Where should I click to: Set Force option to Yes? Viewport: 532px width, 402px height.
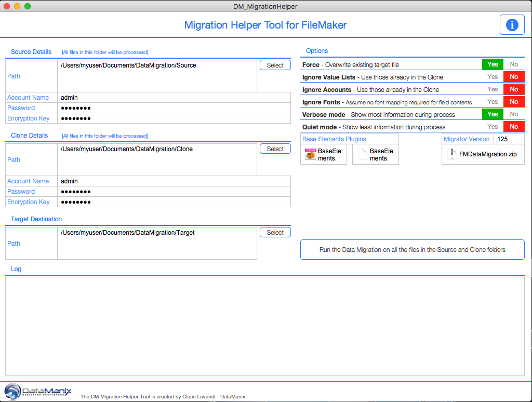coord(493,64)
